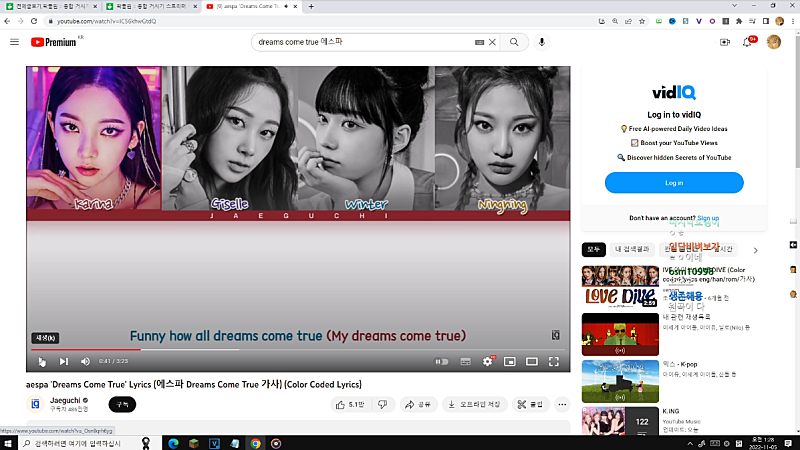800x450 pixels.
Task: Toggle the Chrome side panel icon
Action: pyautogui.click(x=766, y=21)
